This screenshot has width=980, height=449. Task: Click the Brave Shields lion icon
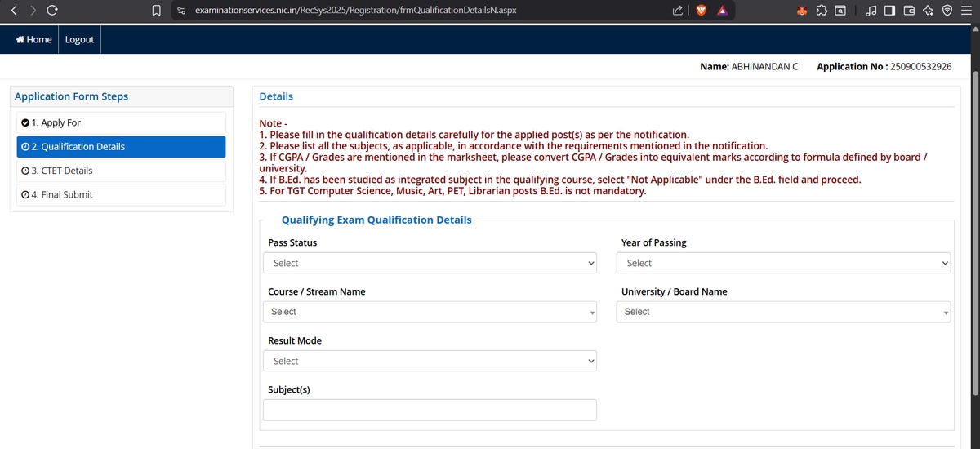tap(701, 11)
